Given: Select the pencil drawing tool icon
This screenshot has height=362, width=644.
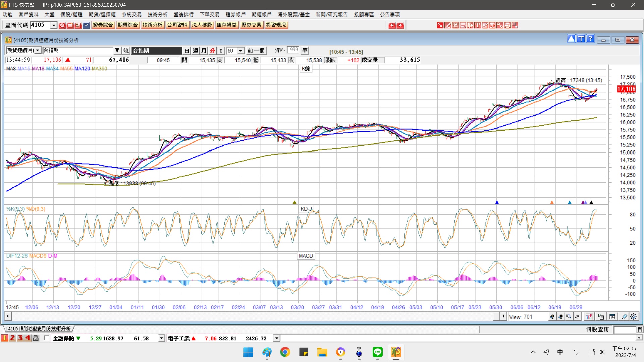Looking at the screenshot, I should click(624, 317).
